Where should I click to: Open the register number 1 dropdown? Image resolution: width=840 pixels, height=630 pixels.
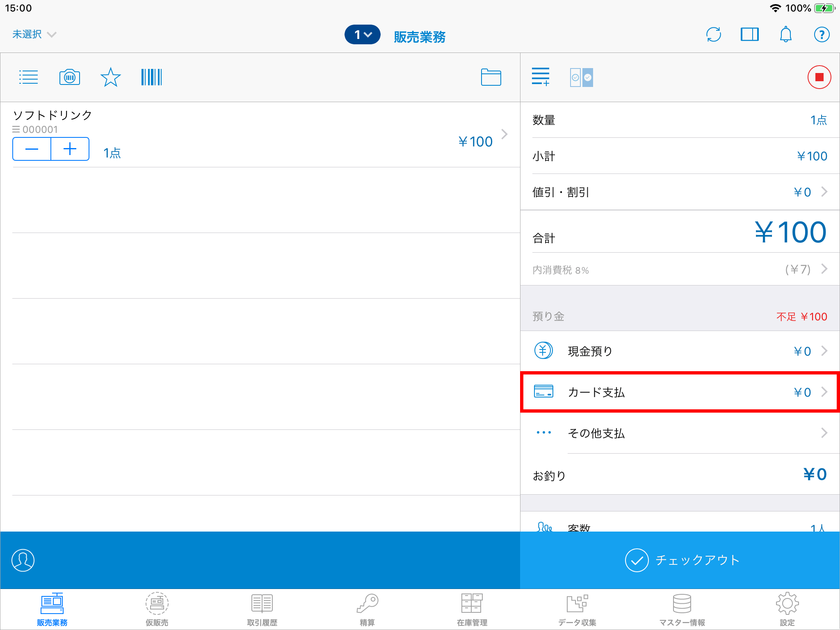pos(362,35)
